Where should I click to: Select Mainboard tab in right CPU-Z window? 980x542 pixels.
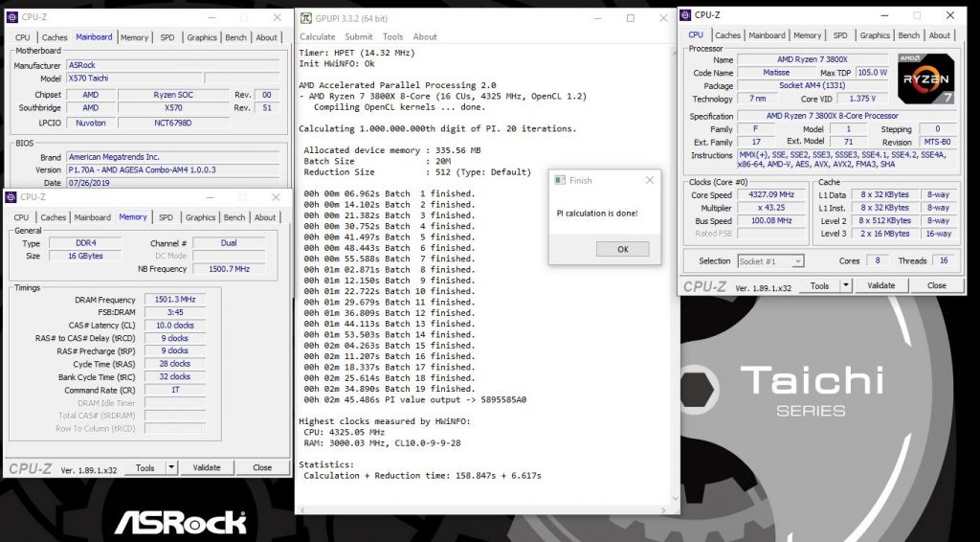coord(767,35)
